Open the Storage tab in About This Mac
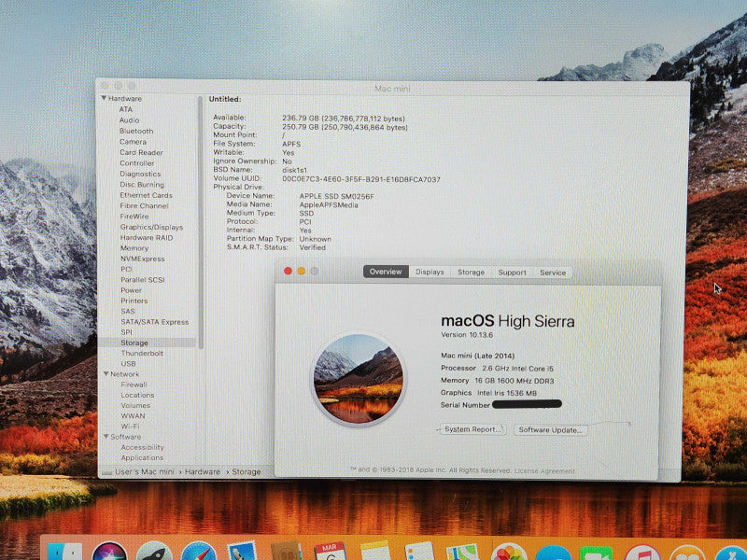This screenshot has width=747, height=560. [471, 272]
